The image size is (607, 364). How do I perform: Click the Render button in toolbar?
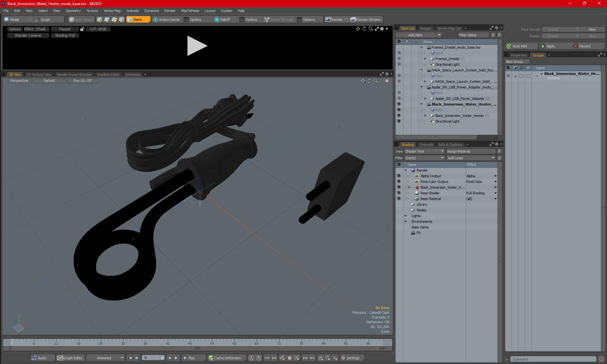[337, 19]
